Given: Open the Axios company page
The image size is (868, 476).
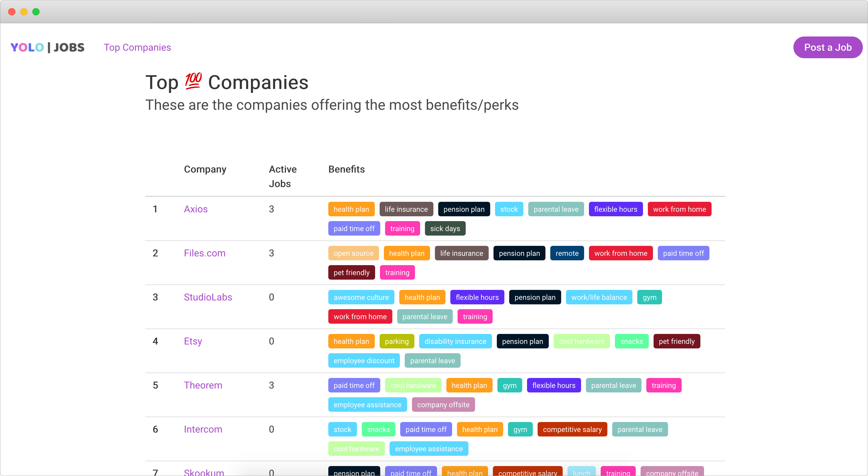Looking at the screenshot, I should [195, 209].
